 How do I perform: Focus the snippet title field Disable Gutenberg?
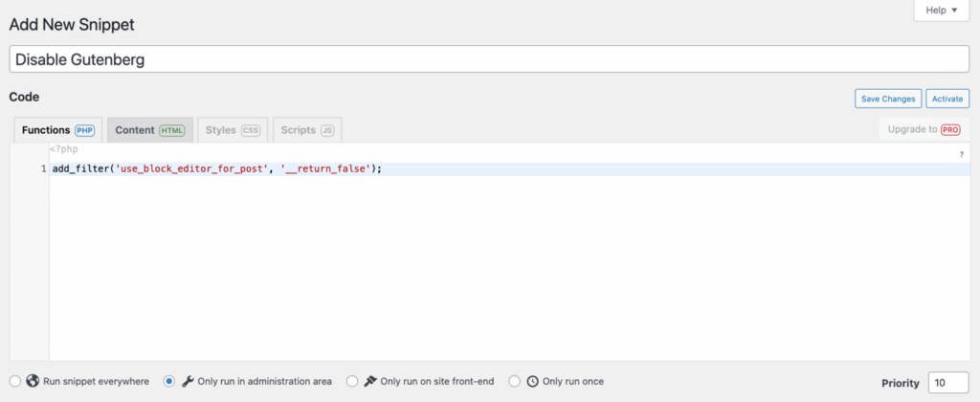[488, 59]
